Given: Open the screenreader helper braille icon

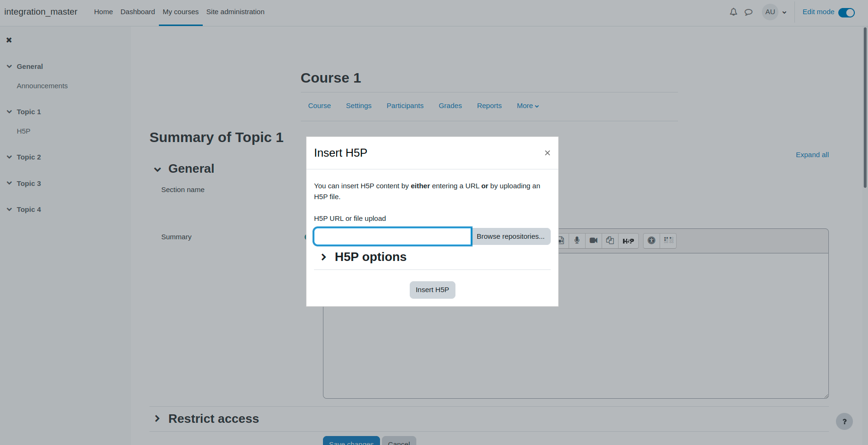Looking at the screenshot, I should click(669, 241).
